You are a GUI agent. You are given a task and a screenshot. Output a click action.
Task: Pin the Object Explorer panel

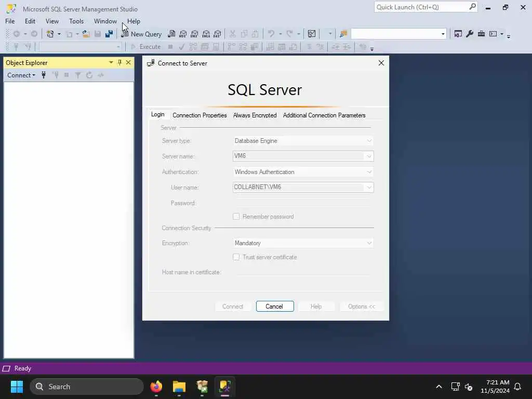[x=119, y=62]
